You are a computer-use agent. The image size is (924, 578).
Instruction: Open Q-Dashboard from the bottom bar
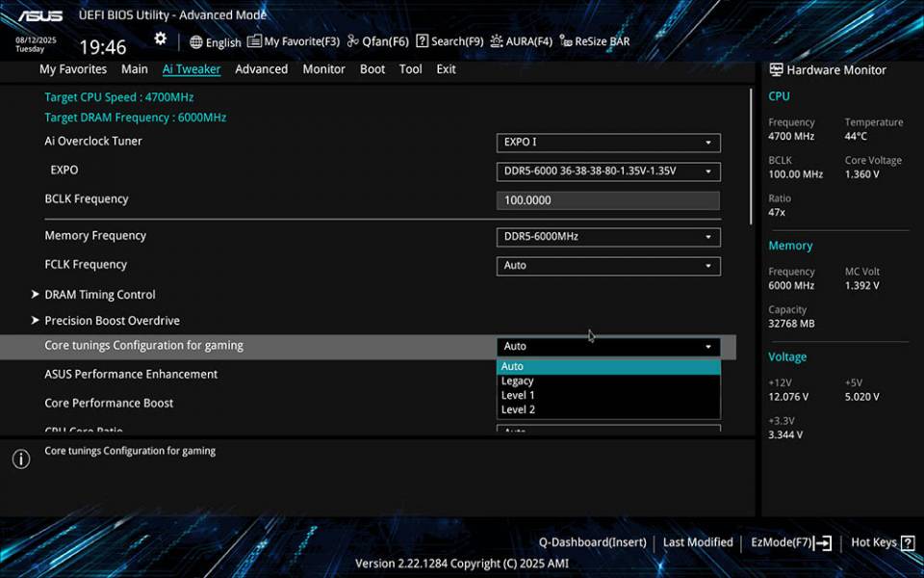(x=592, y=542)
